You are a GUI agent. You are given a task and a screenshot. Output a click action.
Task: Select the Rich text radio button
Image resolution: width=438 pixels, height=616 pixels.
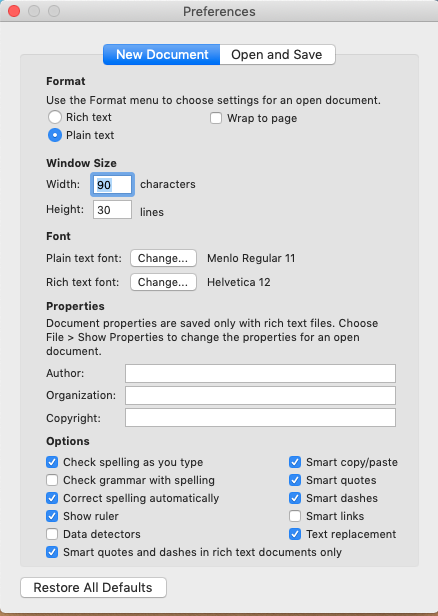click(55, 117)
